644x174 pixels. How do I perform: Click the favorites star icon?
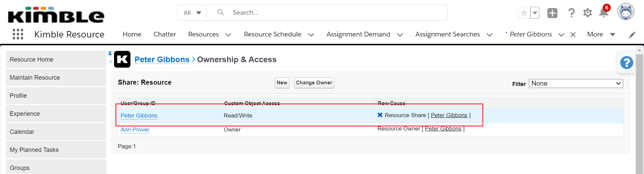coord(524,13)
